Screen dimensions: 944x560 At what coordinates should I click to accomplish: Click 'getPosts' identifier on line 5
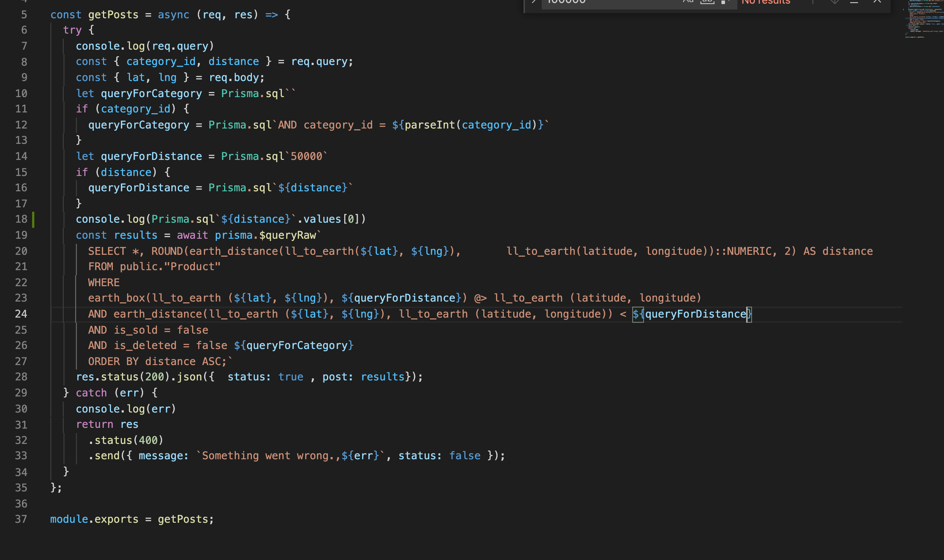[x=113, y=15]
